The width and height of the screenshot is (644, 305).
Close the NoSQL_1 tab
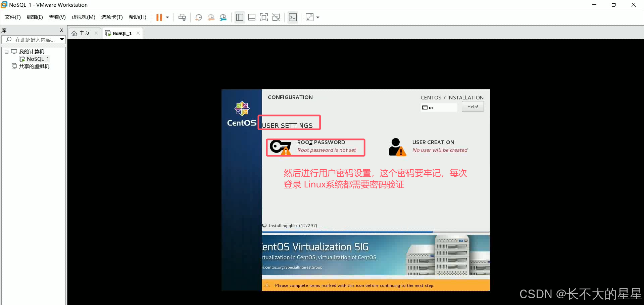tap(138, 33)
